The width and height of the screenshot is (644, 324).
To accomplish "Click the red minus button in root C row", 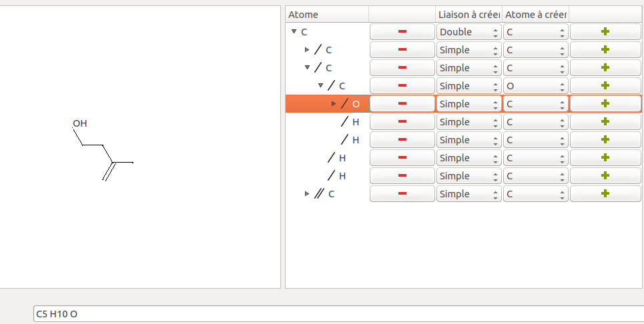I will (402, 32).
